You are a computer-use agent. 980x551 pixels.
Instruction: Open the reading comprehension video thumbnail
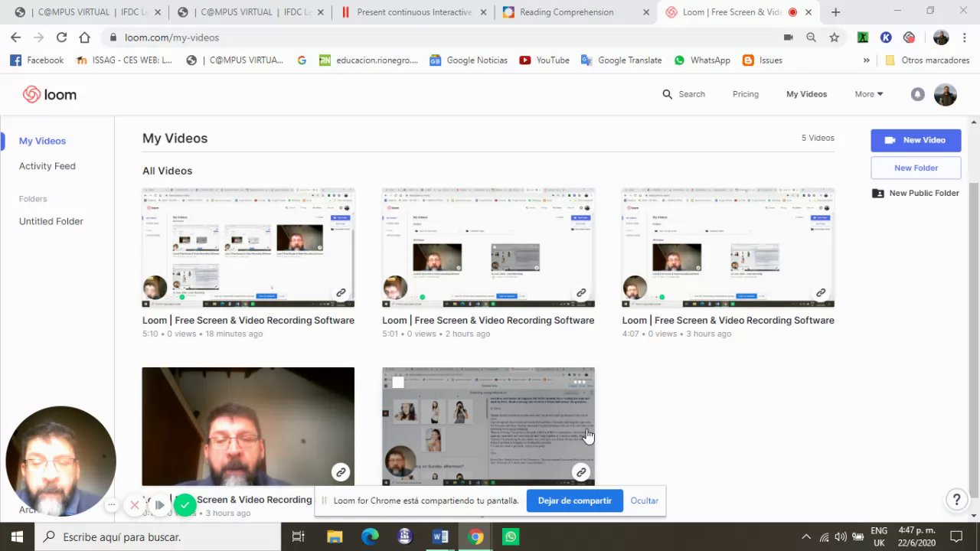point(488,426)
